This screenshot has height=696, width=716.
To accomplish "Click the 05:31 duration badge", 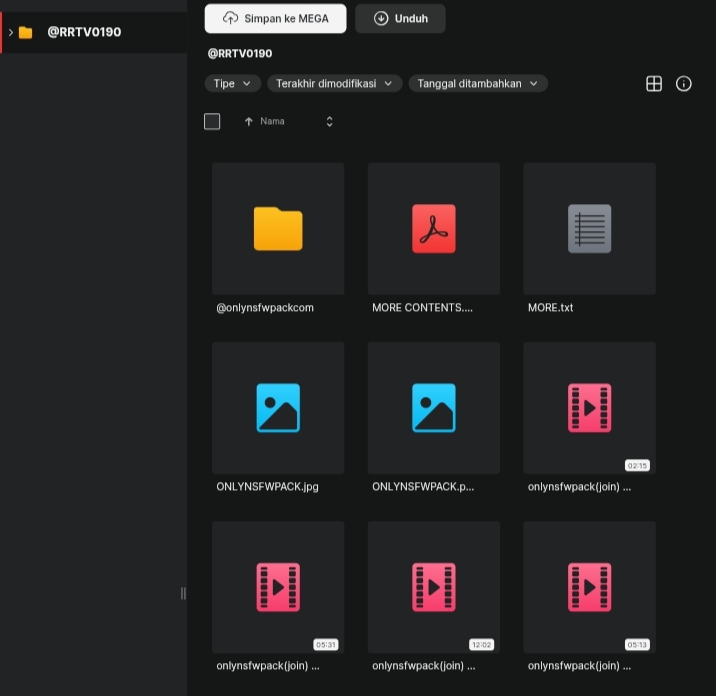I will point(326,645).
